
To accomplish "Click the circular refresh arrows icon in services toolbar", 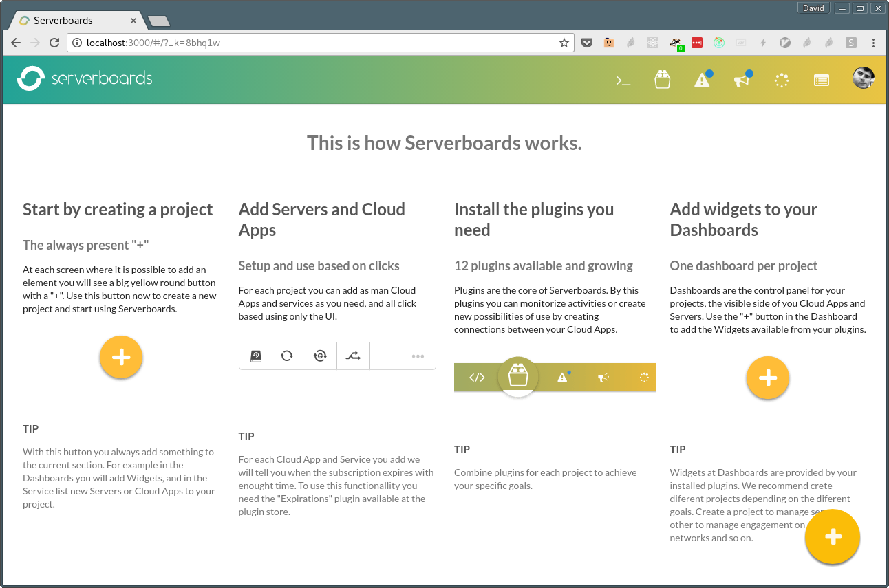I will (287, 356).
